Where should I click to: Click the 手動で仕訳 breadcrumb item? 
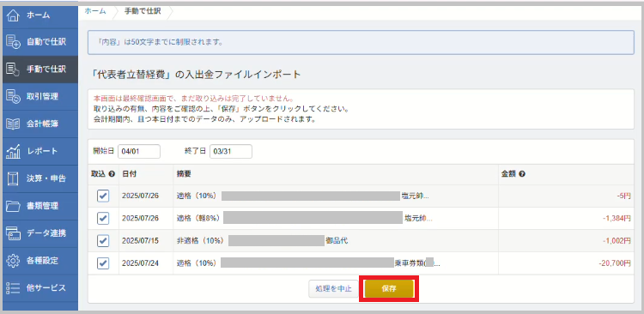143,11
